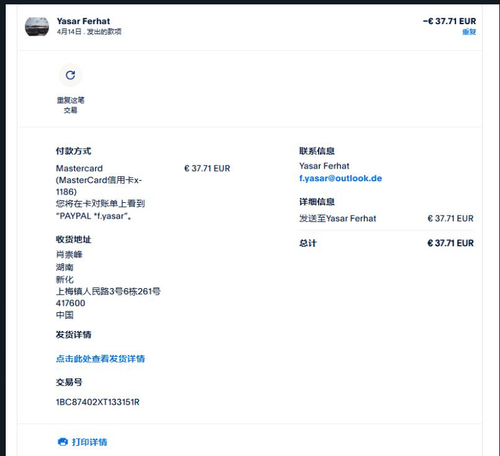Screen dimensions: 500x456
Task: Click 点击此处查看发货详情 link
Action: 100,359
